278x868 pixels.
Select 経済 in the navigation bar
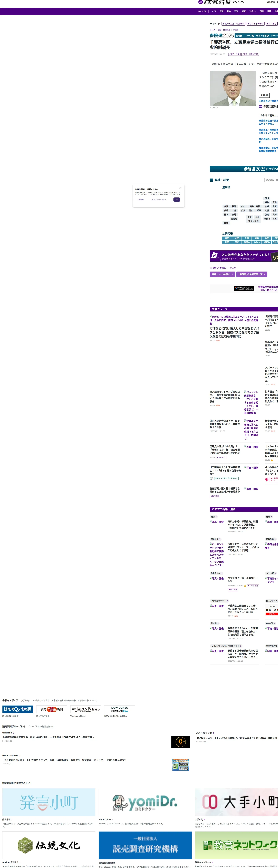(x=244, y=11)
